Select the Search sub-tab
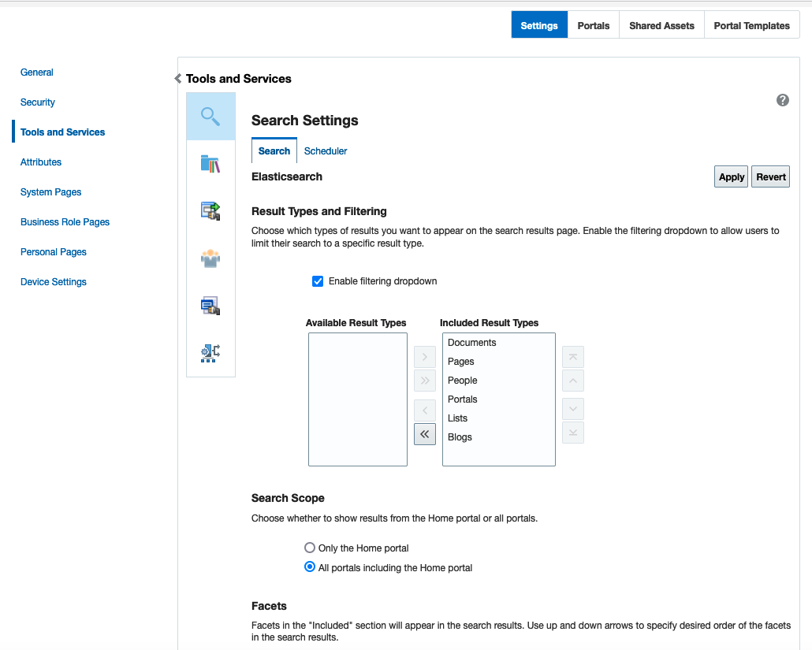The image size is (812, 650). tap(274, 150)
